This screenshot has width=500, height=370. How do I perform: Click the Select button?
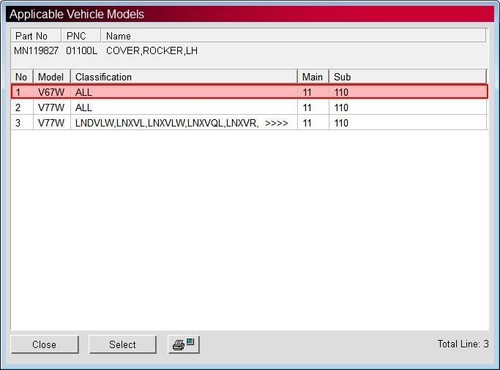122,344
